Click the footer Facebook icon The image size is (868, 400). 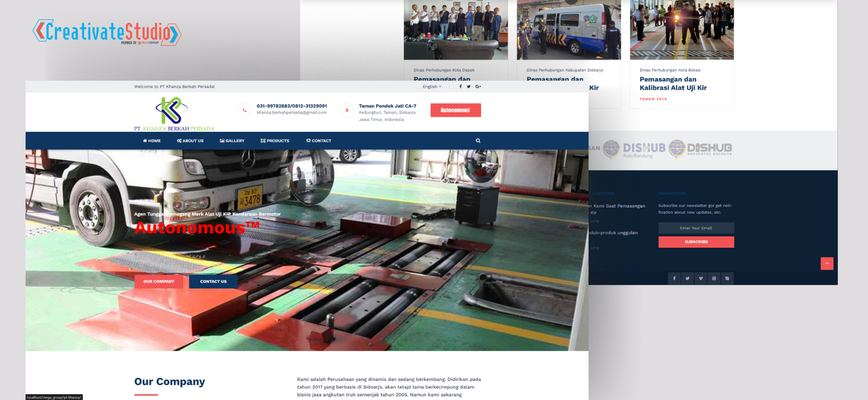(x=674, y=279)
